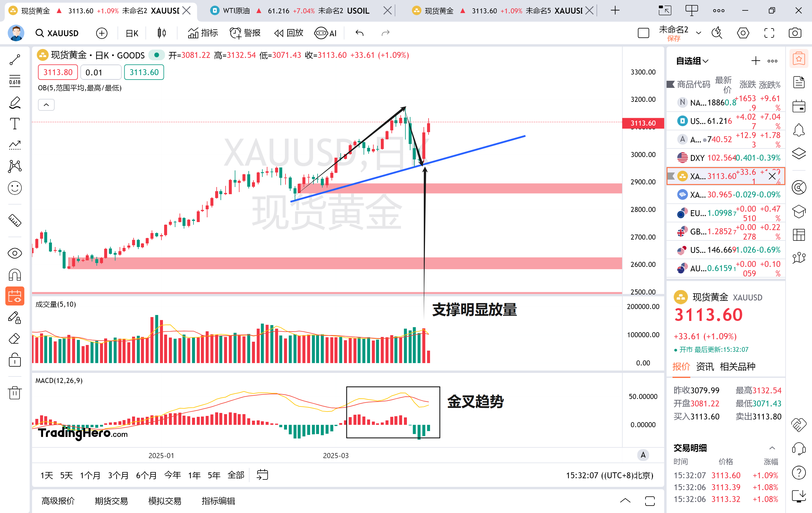Click the 指标 indicators button

[x=203, y=33]
